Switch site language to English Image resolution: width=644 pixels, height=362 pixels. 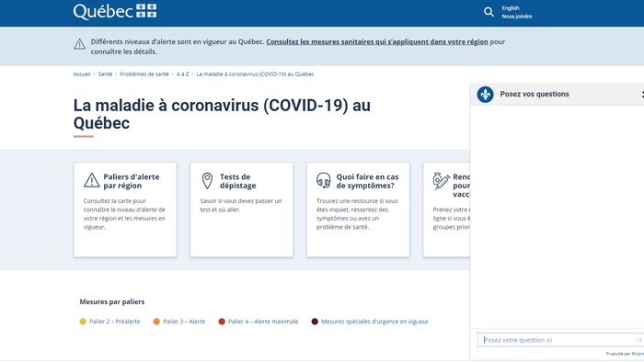(510, 8)
